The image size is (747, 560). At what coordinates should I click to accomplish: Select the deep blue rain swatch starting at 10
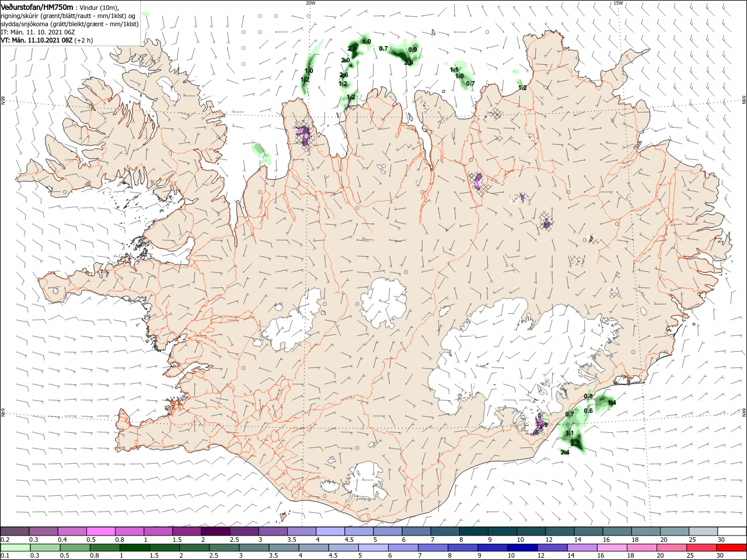[x=522, y=548]
